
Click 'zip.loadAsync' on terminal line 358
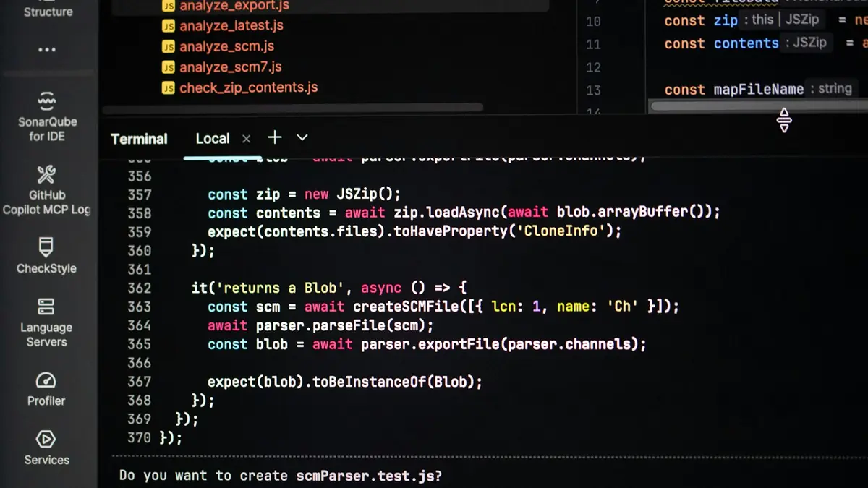(x=446, y=213)
